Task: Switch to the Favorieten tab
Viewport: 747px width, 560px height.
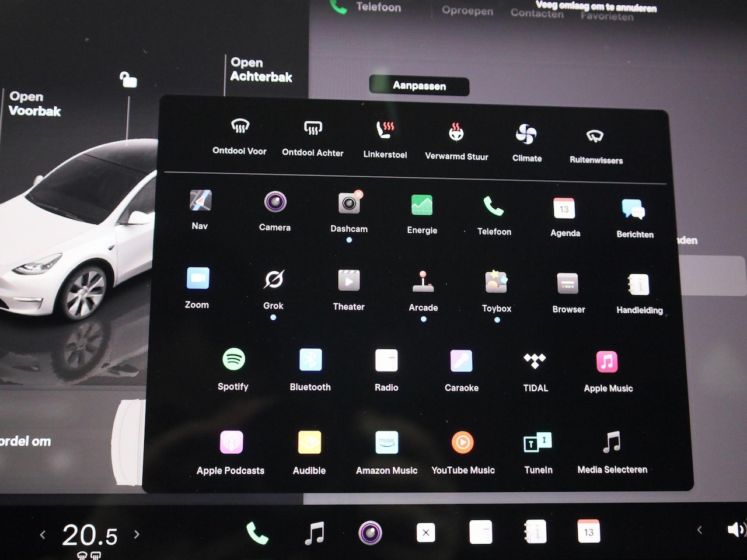Action: point(607,16)
